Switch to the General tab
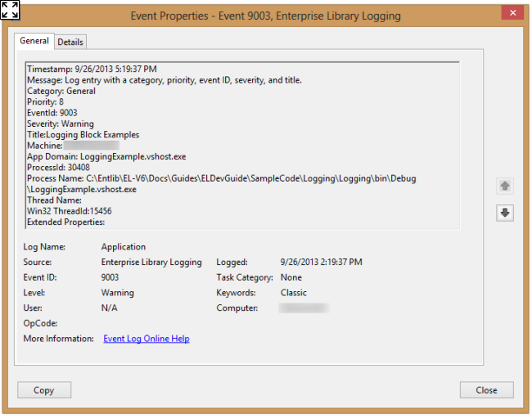Screen dimensions: 532x418 pyautogui.click(x=34, y=41)
